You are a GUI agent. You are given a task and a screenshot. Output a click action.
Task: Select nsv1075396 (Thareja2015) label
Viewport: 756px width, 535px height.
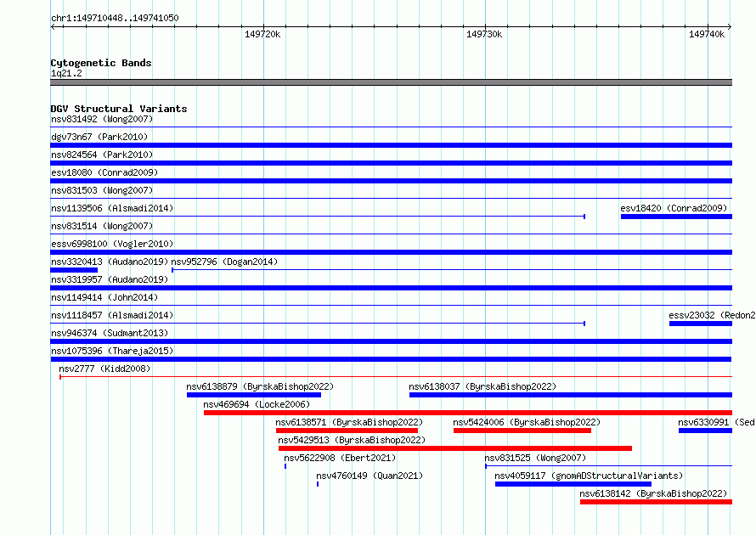[x=112, y=351]
